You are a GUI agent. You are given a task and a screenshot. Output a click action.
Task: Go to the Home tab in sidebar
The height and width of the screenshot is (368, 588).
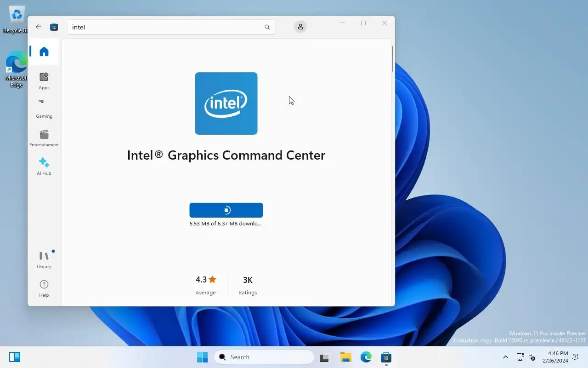click(44, 52)
